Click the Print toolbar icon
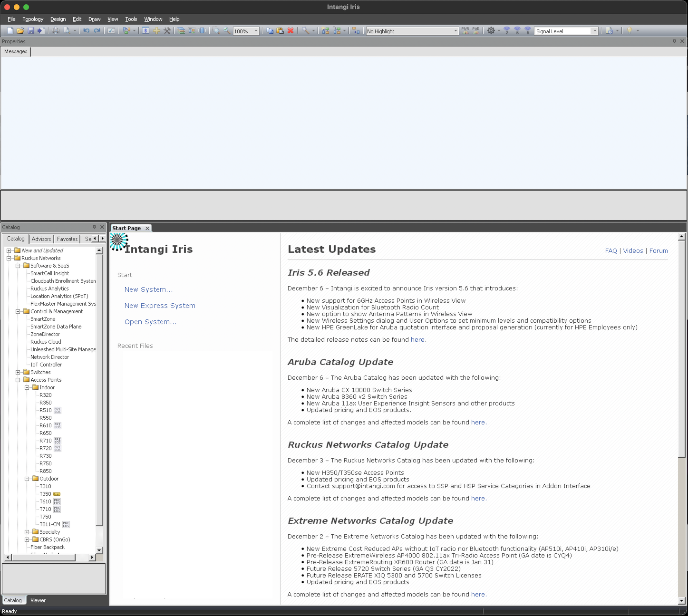Viewport: 688px width, 616px height. point(56,31)
